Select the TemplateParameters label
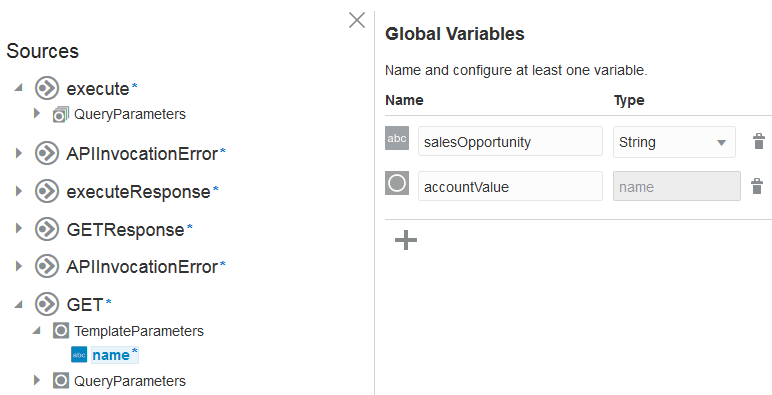The height and width of the screenshot is (395, 772). click(x=139, y=331)
